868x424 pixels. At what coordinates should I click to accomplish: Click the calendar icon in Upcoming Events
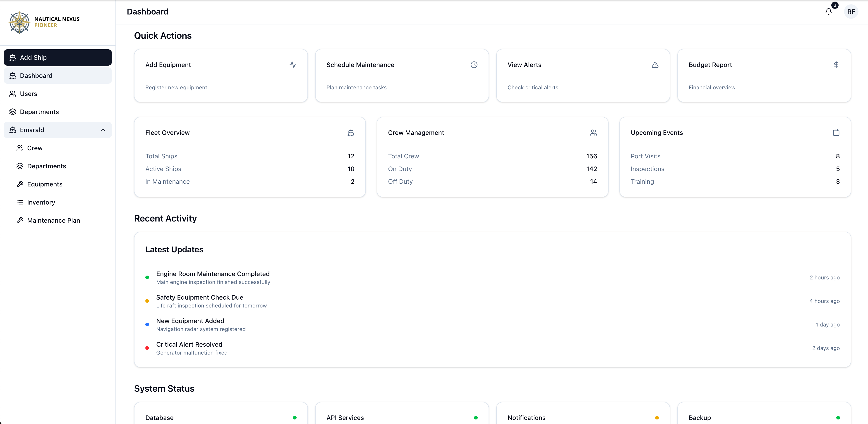click(x=836, y=133)
